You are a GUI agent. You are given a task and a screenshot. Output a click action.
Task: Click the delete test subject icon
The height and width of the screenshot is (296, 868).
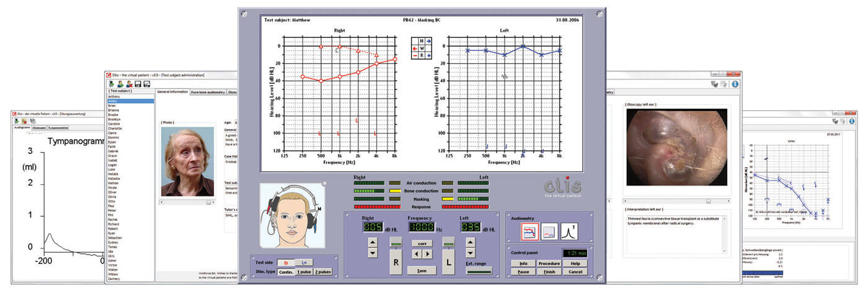pos(129,84)
